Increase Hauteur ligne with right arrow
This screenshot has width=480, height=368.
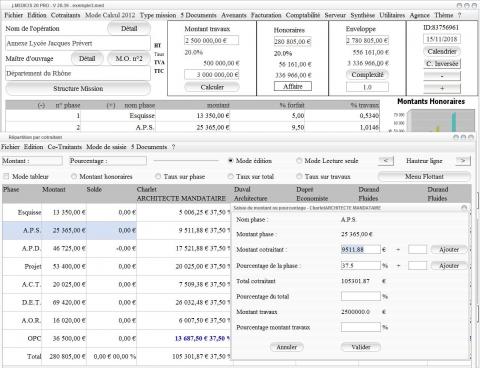(x=463, y=161)
